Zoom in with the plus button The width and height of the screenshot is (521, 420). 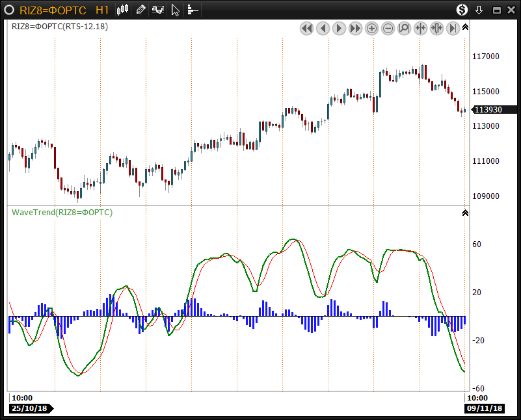pyautogui.click(x=371, y=29)
